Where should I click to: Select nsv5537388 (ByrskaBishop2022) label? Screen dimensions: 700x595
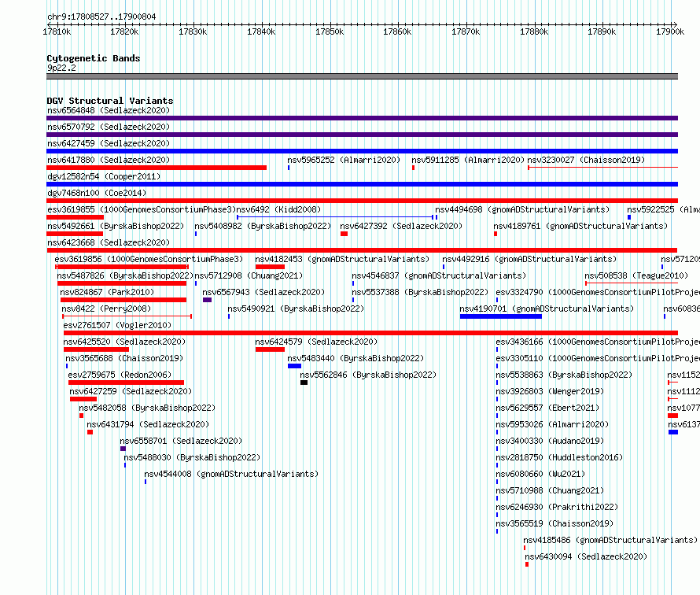420,292
